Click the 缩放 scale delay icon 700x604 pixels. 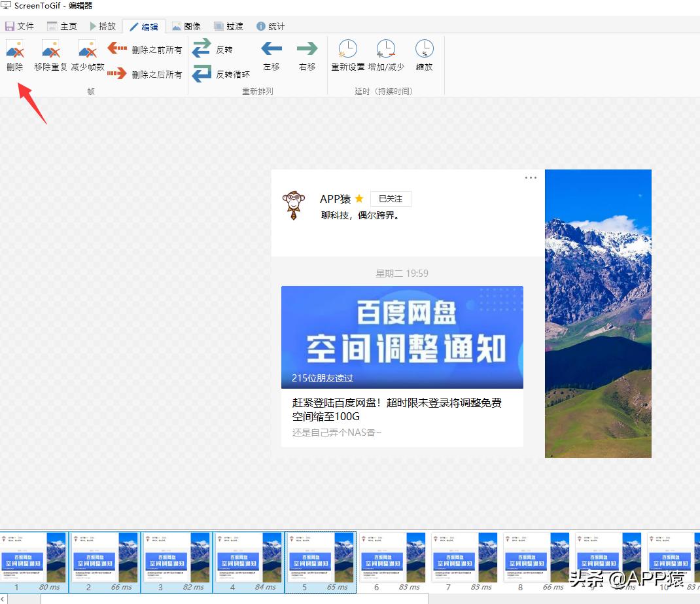[424, 50]
